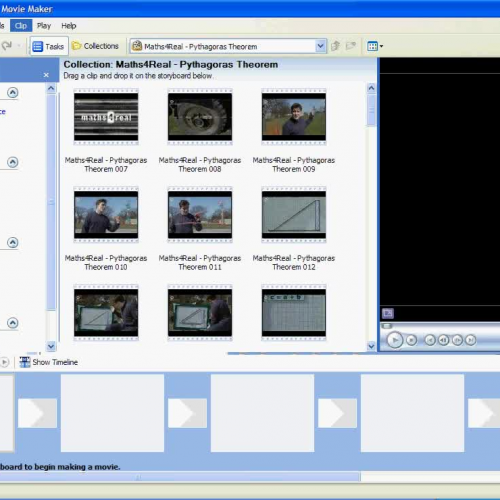Click the Next Frame button on the monitor
Screen dimensions: 500x500
457,340
